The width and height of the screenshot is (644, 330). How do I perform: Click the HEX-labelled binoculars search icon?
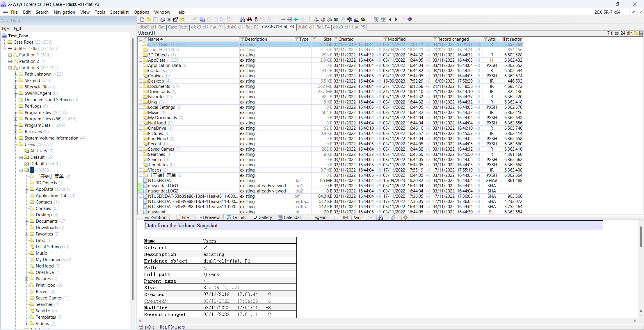pyautogui.click(x=256, y=19)
